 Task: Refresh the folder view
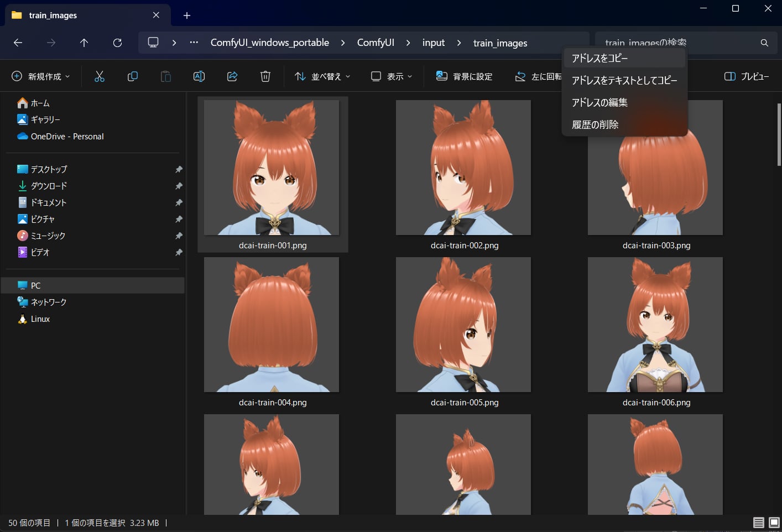pos(117,43)
